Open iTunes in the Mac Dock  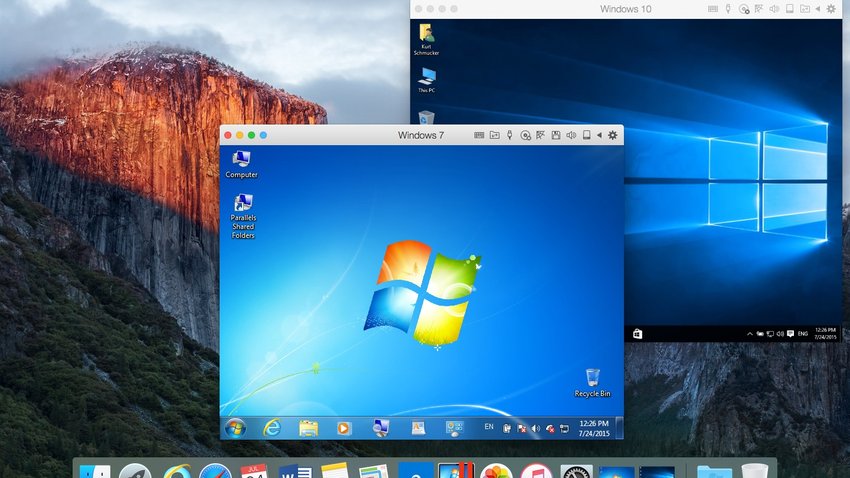(x=536, y=471)
